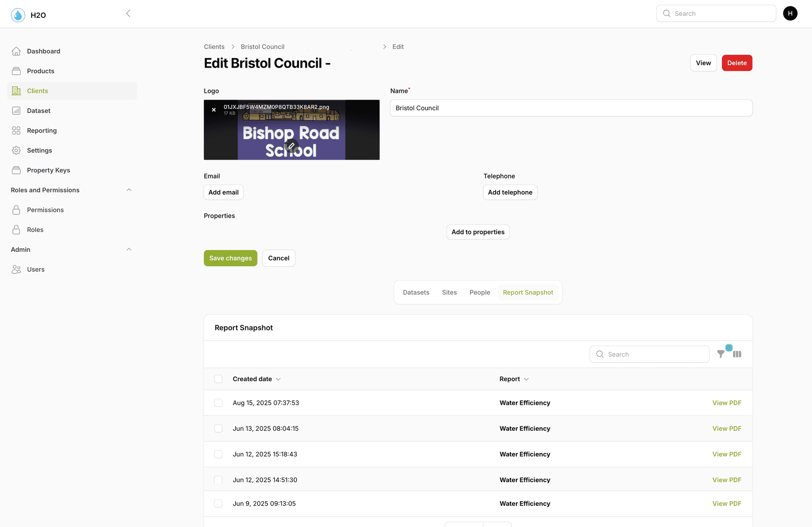The height and width of the screenshot is (527, 812).
Task: Open the toggle columns icon
Action: tap(737, 354)
